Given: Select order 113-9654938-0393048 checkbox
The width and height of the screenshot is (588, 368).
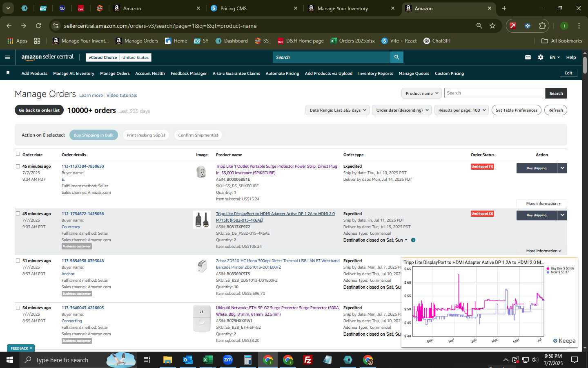Looking at the screenshot, I should tap(18, 260).
